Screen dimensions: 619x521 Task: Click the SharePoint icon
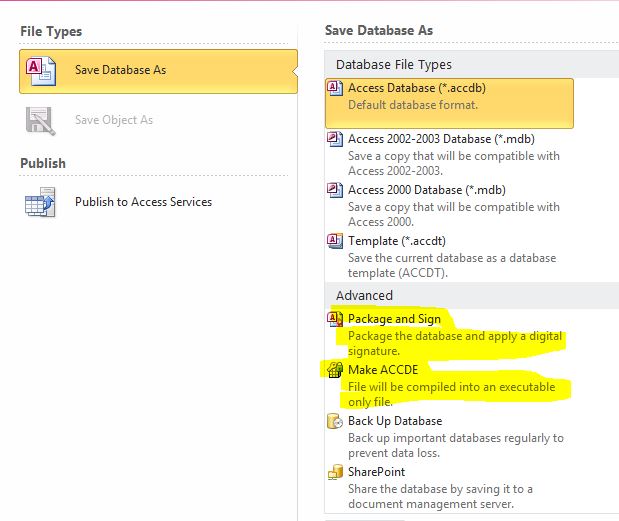pyautogui.click(x=335, y=472)
